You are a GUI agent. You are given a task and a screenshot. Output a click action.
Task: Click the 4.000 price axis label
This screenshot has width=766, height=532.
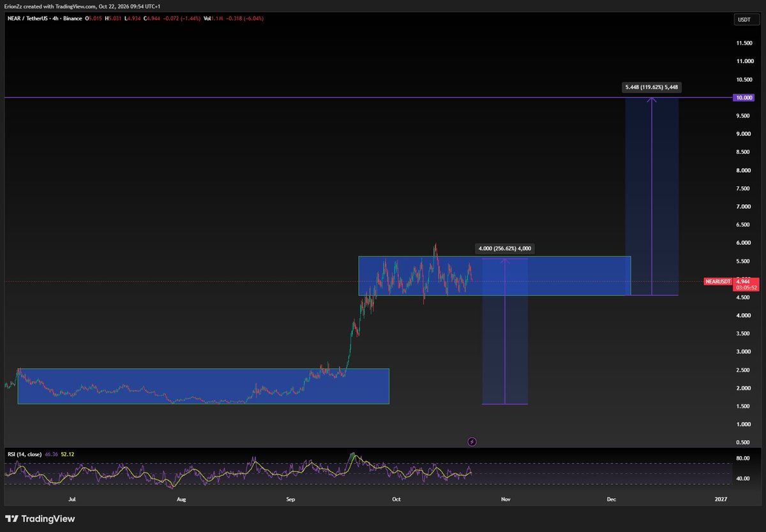point(744,316)
